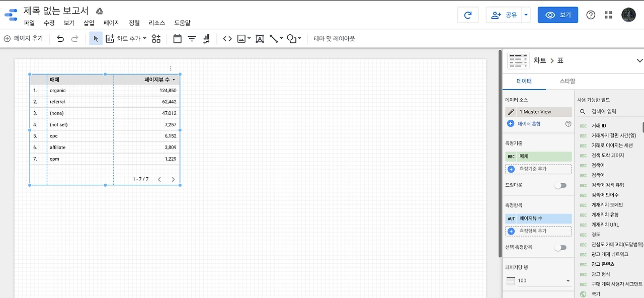Click the report title 제목 없는 보고서
This screenshot has width=644, height=298.
(56, 11)
